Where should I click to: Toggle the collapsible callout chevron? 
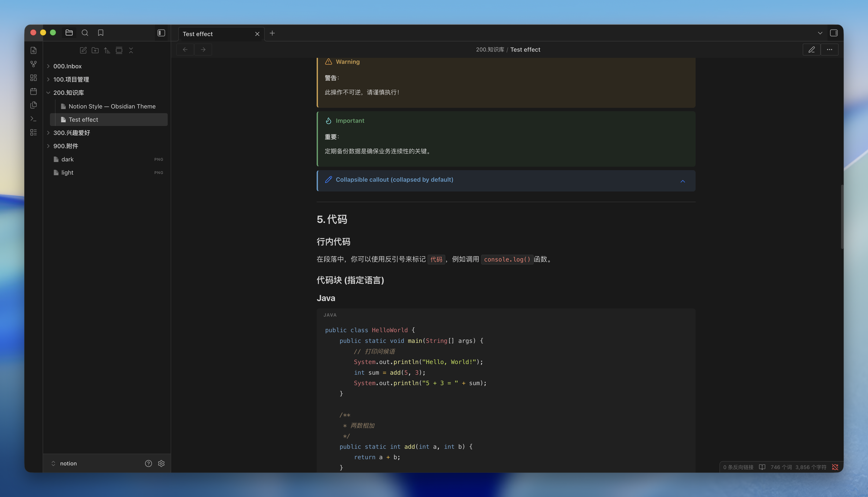tap(683, 181)
